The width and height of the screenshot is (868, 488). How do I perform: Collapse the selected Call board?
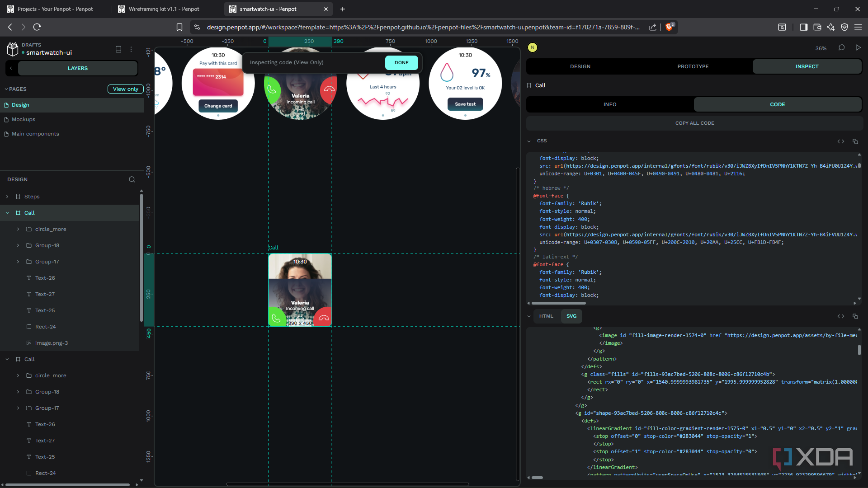tap(7, 213)
